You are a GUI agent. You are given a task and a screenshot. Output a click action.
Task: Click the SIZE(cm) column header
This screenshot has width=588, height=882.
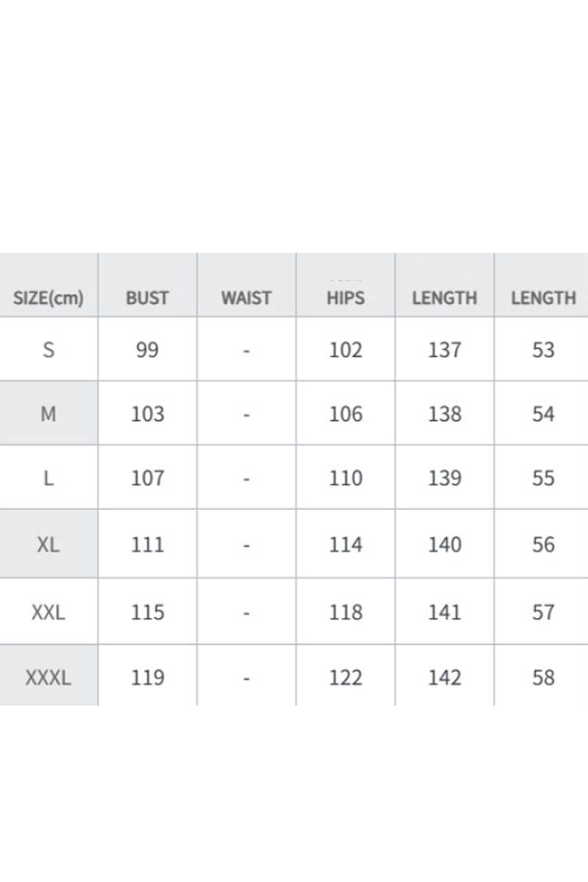[x=49, y=298]
